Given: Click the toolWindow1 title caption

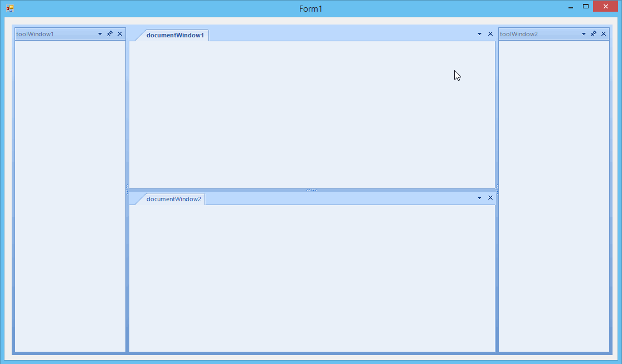Looking at the screenshot, I should coord(35,34).
